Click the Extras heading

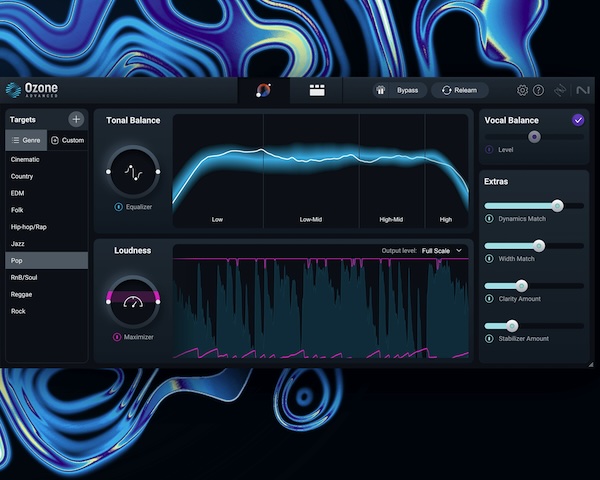(496, 181)
